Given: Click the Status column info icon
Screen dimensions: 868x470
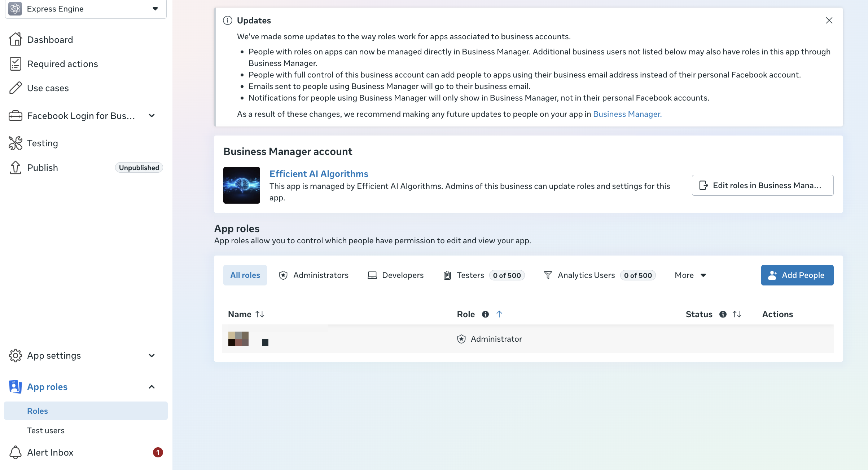Looking at the screenshot, I should coord(723,314).
